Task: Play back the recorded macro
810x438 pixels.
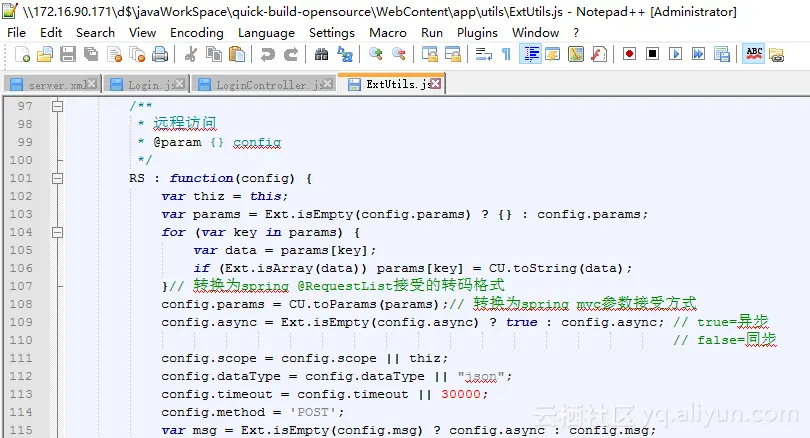Action: point(675,54)
